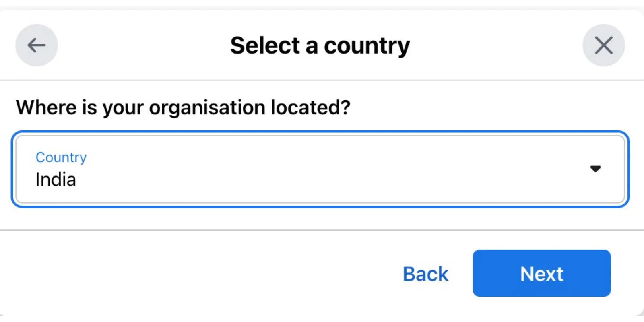Click the selected value India

pos(56,180)
